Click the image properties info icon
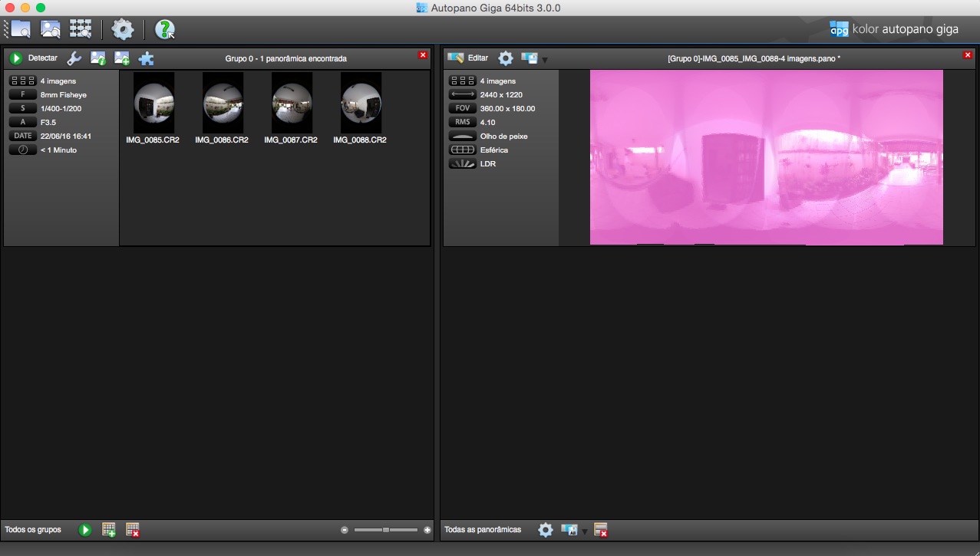This screenshot has height=556, width=980. click(97, 58)
